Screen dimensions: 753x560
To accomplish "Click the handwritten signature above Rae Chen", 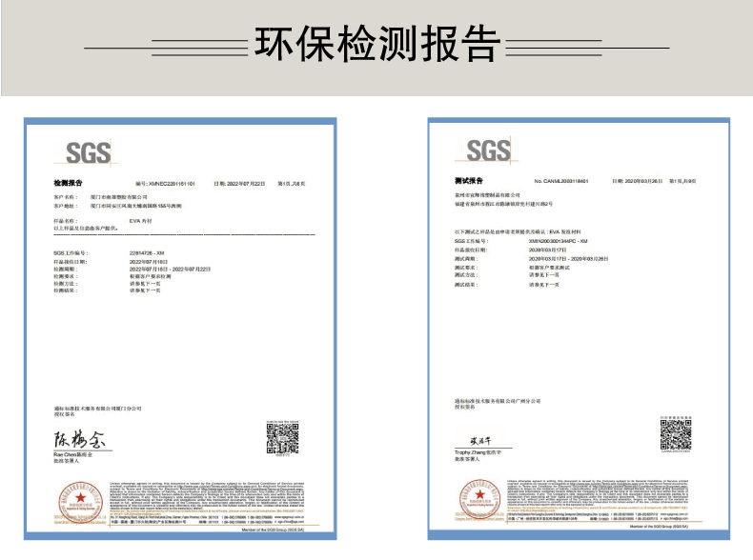I will click(79, 439).
